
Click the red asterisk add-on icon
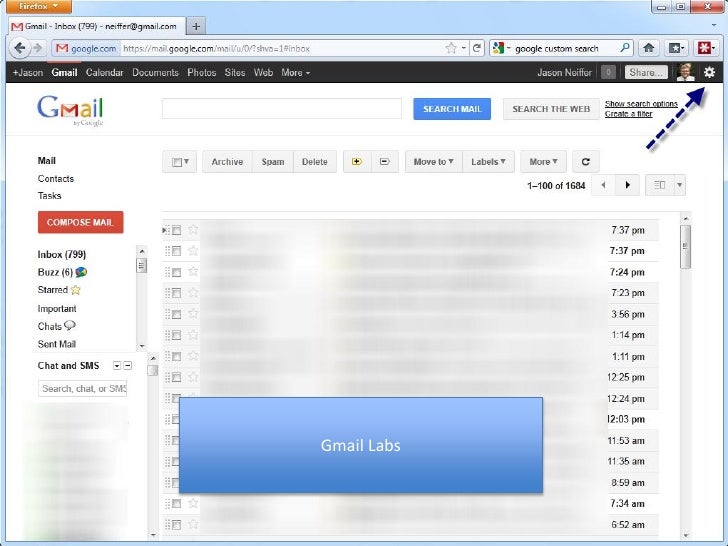click(x=706, y=48)
